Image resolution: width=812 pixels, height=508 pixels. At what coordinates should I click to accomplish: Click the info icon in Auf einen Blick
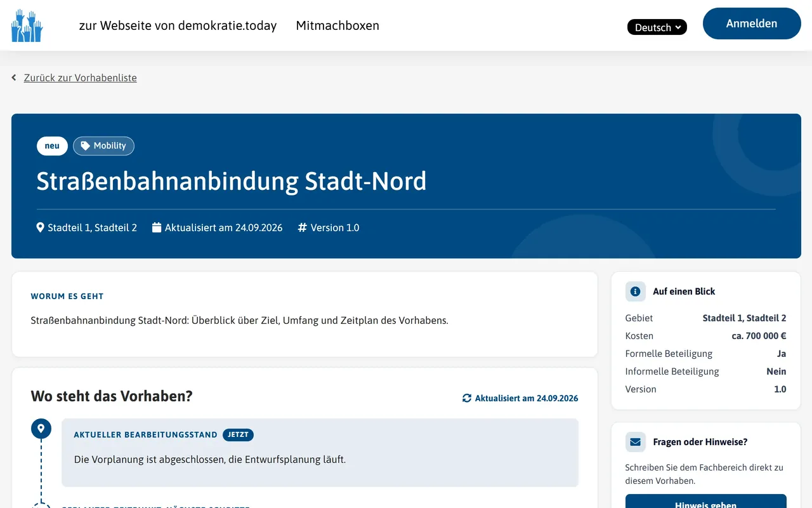tap(636, 291)
